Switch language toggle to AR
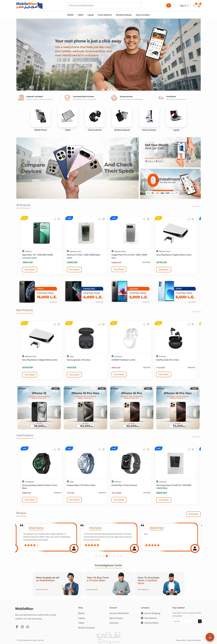Image resolution: width=217 pixels, height=644 pixels. click(x=173, y=5)
